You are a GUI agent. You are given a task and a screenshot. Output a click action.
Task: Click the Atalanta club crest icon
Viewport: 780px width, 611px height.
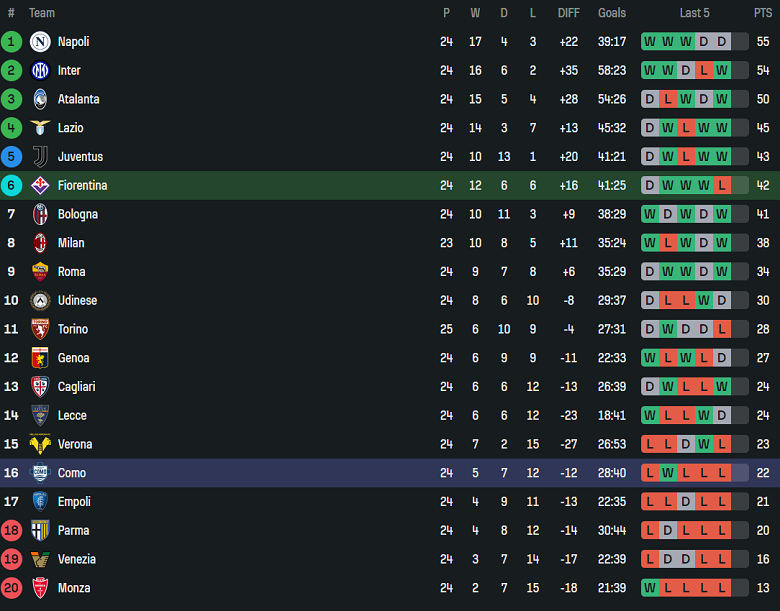(40, 99)
